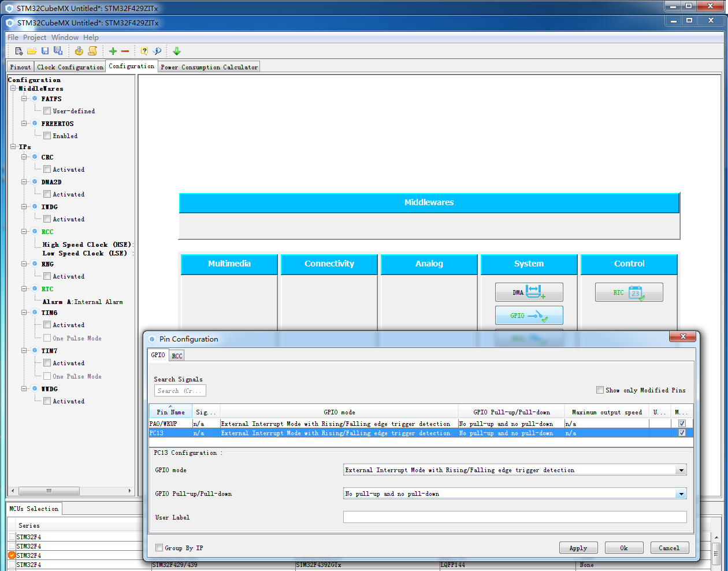
Task: Click the STM32CubeMX app icon in inner title bar
Action: pos(9,23)
